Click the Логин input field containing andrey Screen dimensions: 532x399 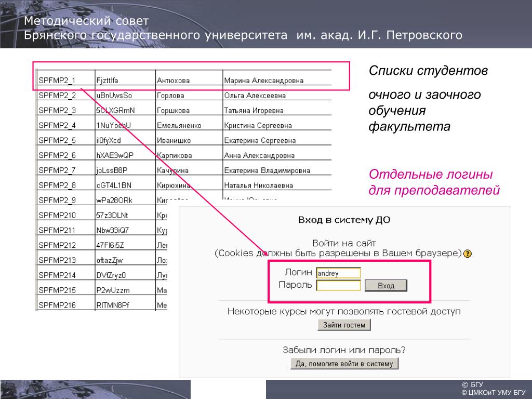(x=338, y=273)
